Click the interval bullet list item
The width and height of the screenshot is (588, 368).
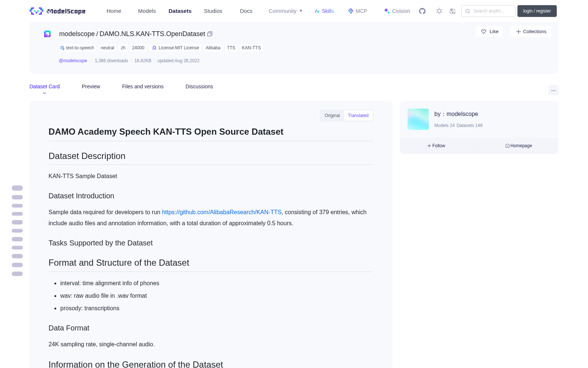[110, 283]
